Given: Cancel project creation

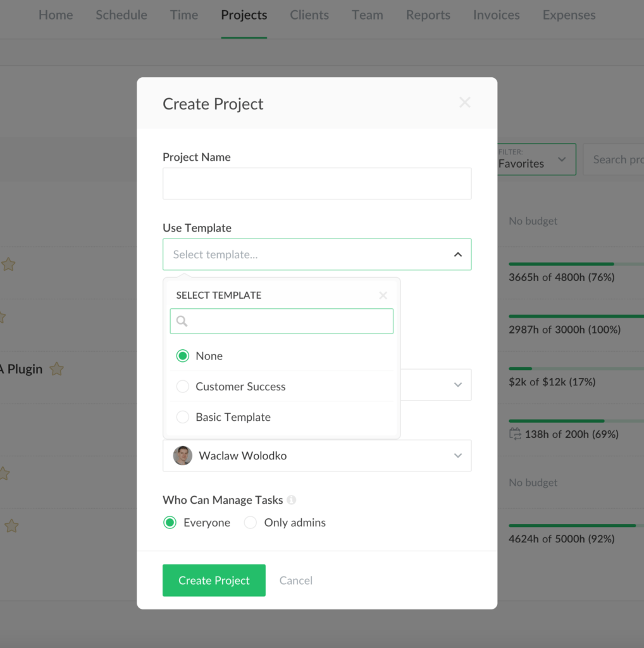Looking at the screenshot, I should click(295, 580).
